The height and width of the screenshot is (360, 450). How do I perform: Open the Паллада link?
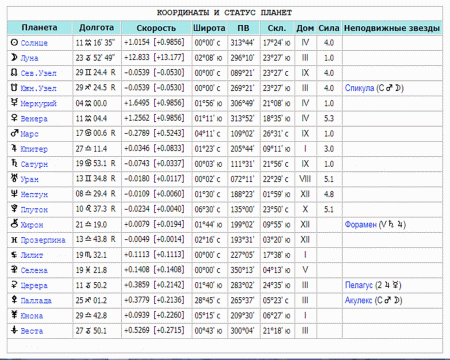pos(36,301)
